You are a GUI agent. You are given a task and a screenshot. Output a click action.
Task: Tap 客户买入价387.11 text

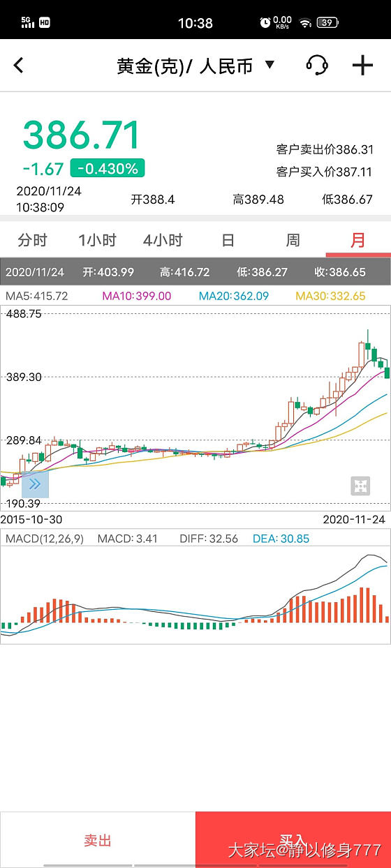(x=325, y=172)
